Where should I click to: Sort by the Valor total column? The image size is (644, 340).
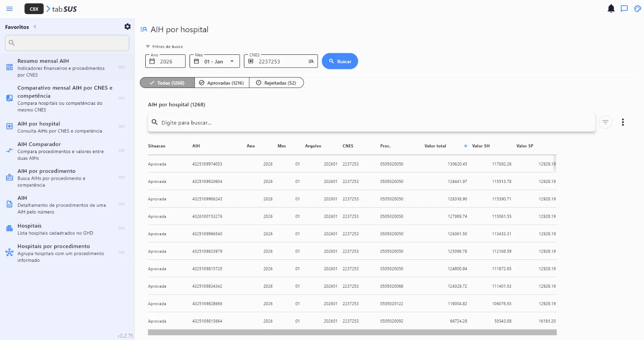pos(435,146)
